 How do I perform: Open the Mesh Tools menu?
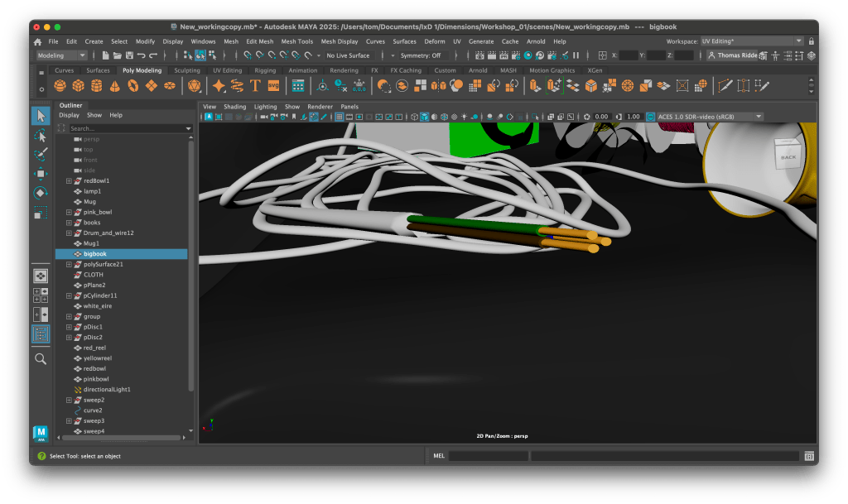click(296, 41)
